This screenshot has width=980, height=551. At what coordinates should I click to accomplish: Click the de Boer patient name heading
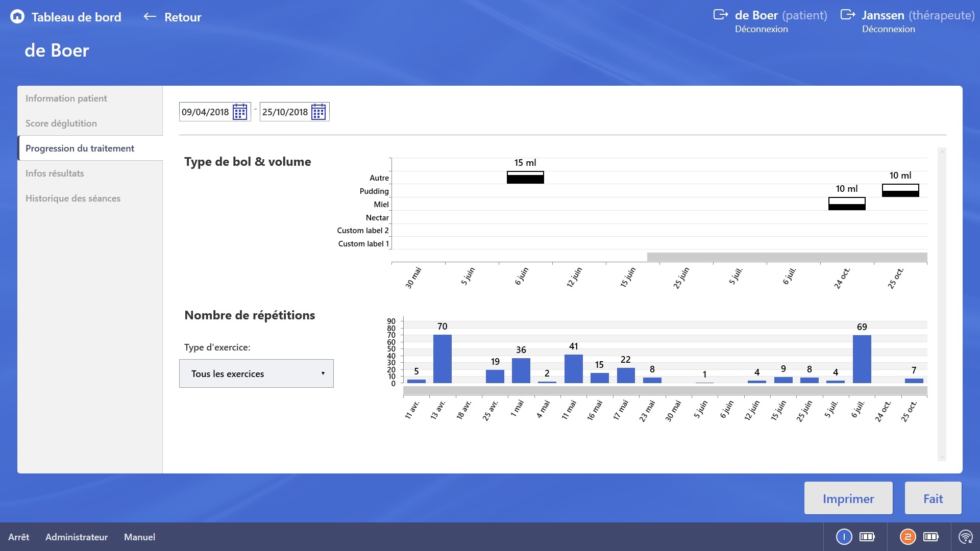tap(57, 51)
